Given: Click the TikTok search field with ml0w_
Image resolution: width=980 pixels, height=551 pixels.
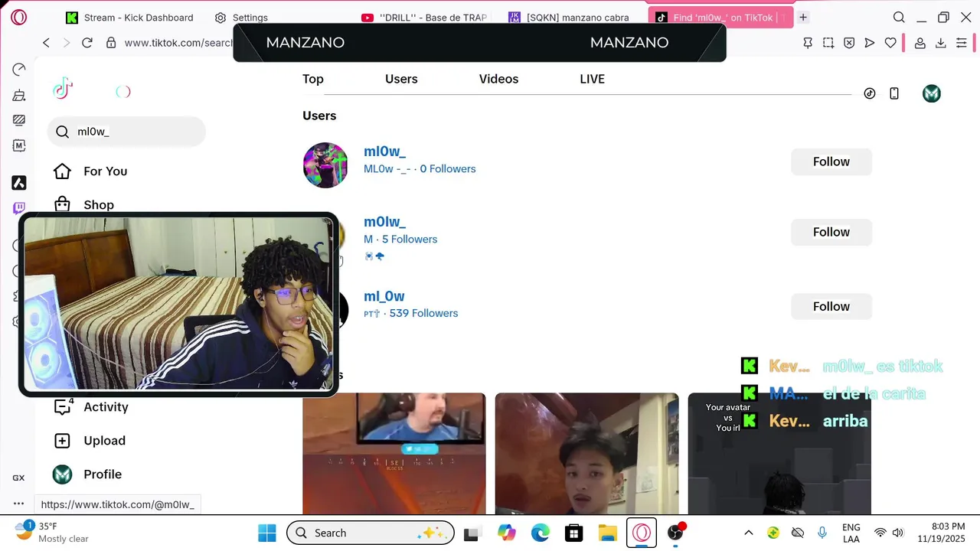Looking at the screenshot, I should coord(127,132).
